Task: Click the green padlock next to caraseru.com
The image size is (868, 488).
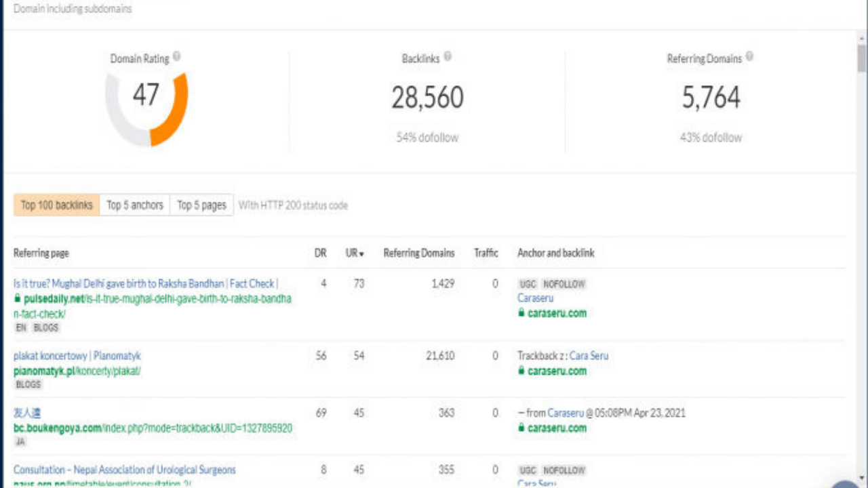Action: point(520,313)
